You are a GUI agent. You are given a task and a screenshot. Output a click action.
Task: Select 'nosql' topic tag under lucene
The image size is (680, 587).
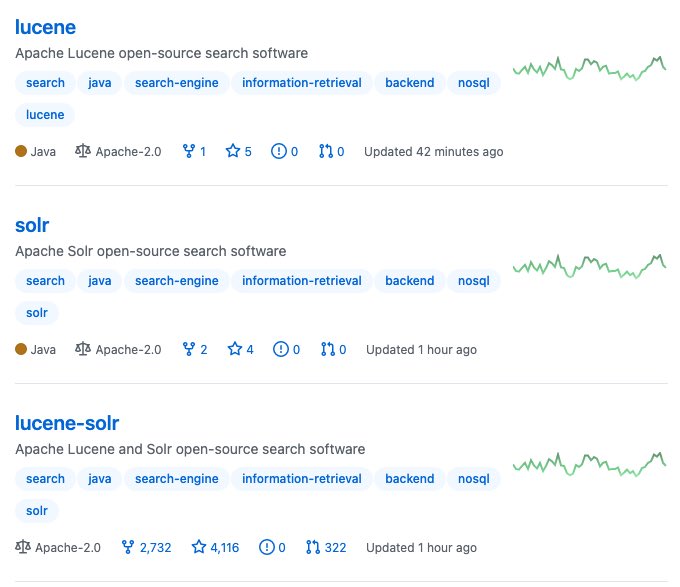[x=474, y=83]
